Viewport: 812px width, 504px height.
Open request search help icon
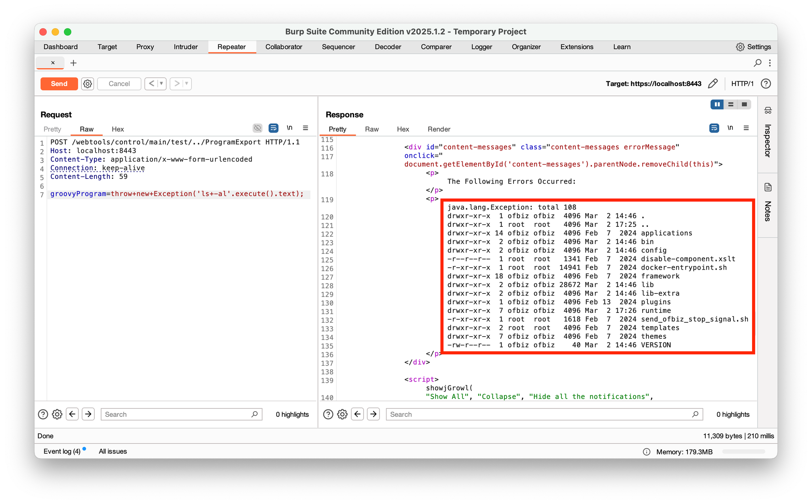[43, 414]
